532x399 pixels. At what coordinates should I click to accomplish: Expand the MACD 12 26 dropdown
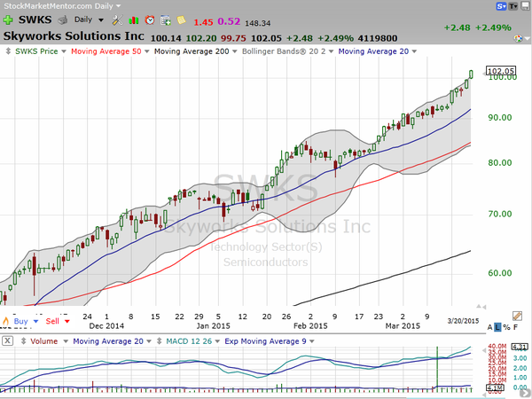[x=217, y=341]
